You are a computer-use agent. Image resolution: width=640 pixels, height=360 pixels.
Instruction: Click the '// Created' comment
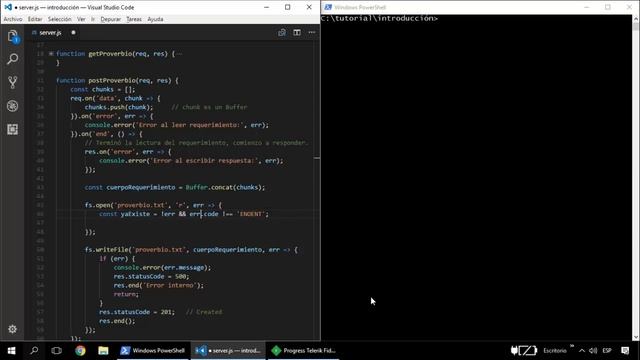coord(204,312)
